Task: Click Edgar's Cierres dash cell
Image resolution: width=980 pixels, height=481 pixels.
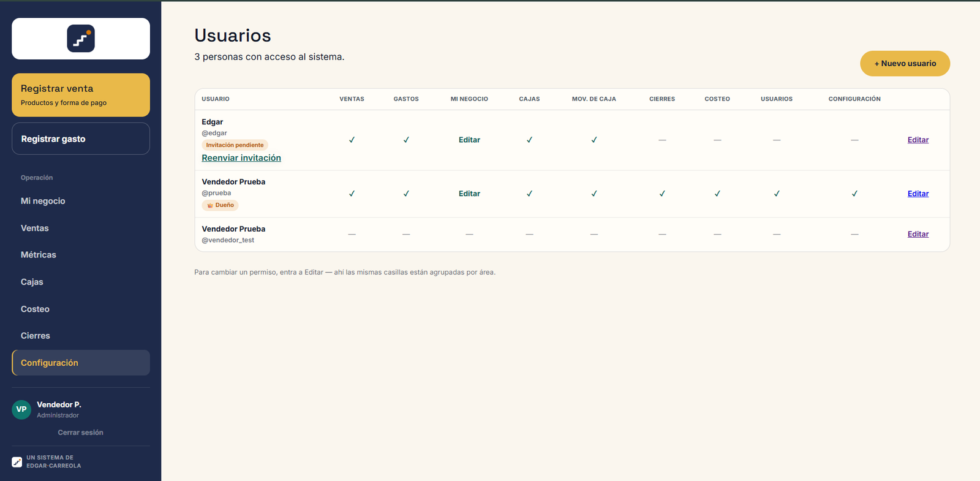Action: pyautogui.click(x=662, y=140)
